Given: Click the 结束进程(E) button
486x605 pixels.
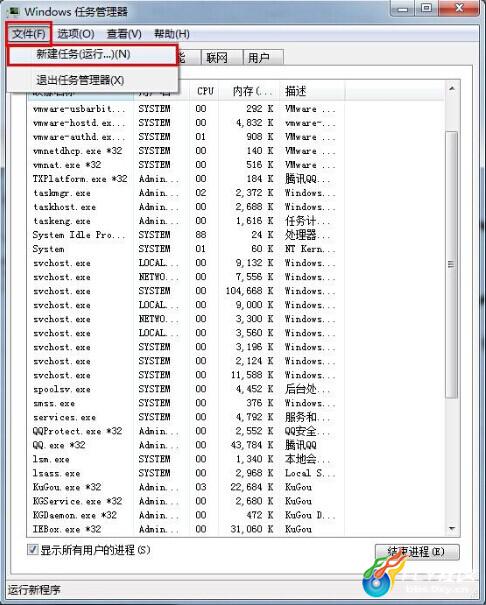Looking at the screenshot, I should 417,552.
